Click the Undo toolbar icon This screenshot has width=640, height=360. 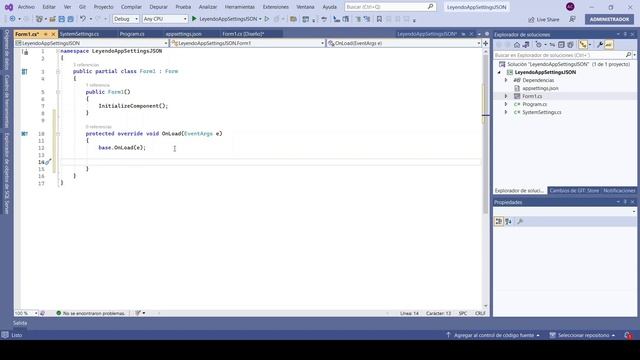coord(83,19)
